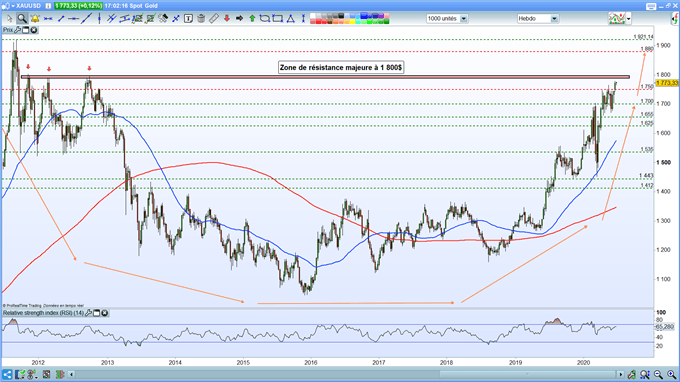This screenshot has width=680, height=382.
Task: Close the Prix panel with X
Action: pos(33,30)
